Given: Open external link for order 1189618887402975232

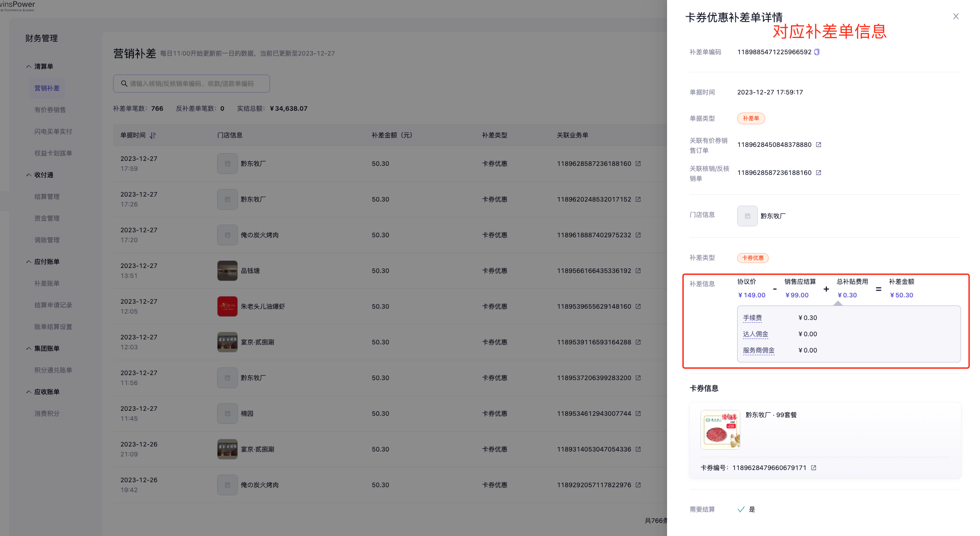Looking at the screenshot, I should [638, 235].
